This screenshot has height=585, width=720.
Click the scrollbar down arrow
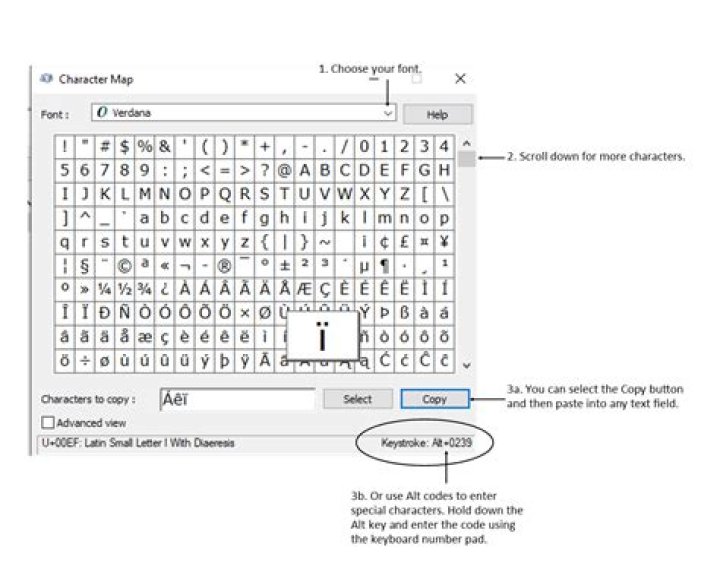[467, 367]
